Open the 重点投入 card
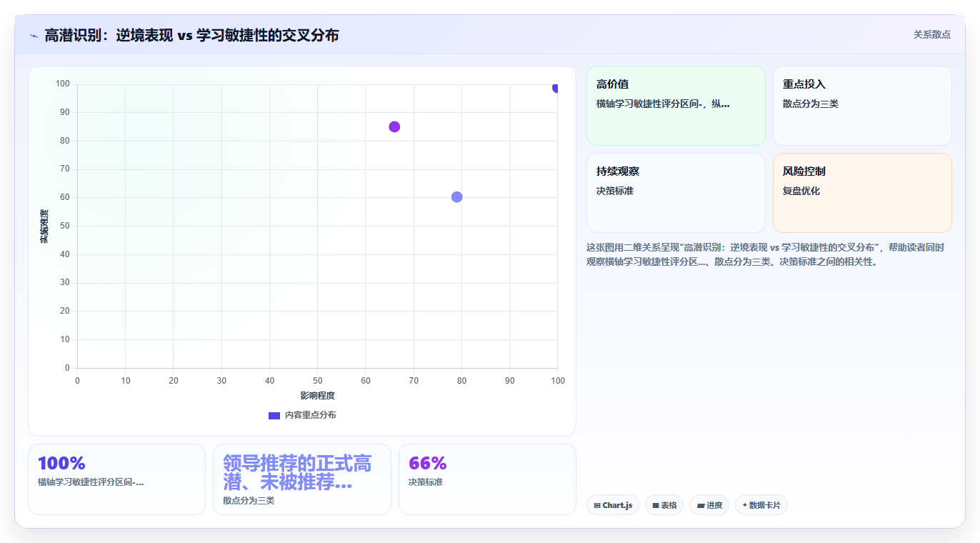The image size is (980, 543). coord(862,106)
